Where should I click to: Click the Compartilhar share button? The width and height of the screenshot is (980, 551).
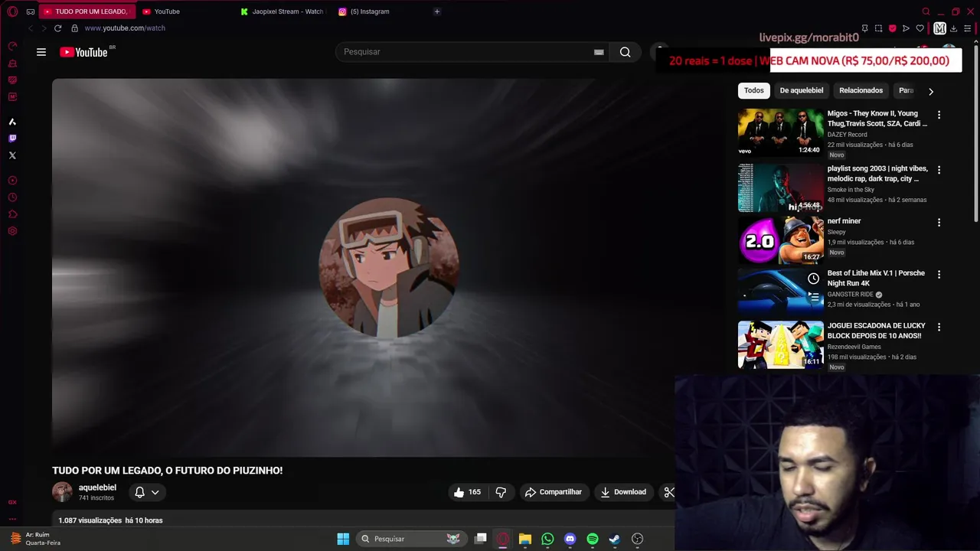554,492
